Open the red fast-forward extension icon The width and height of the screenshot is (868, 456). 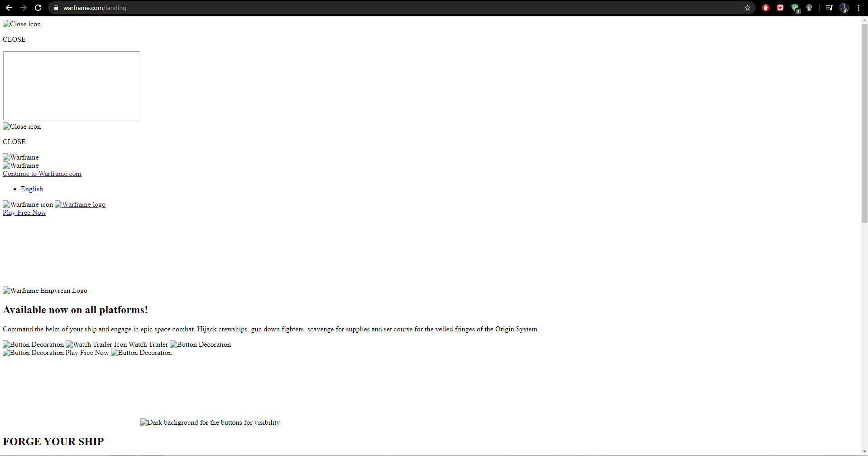(x=780, y=8)
